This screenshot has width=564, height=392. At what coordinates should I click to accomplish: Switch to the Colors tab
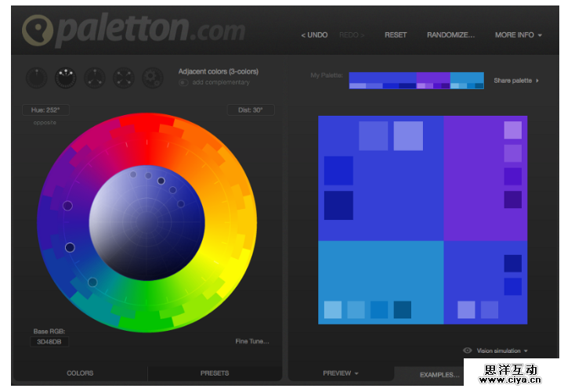point(80,373)
